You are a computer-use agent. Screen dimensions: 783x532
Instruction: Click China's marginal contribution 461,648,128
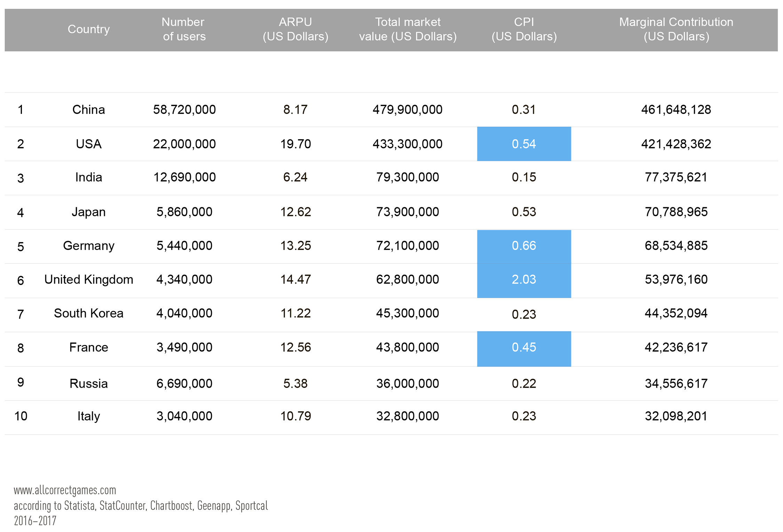pos(676,110)
